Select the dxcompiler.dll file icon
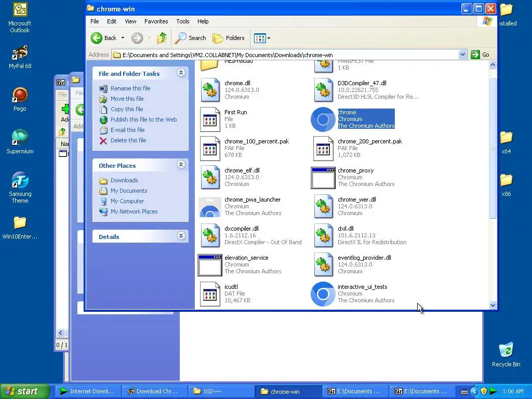This screenshot has height=399, width=532. tap(210, 236)
